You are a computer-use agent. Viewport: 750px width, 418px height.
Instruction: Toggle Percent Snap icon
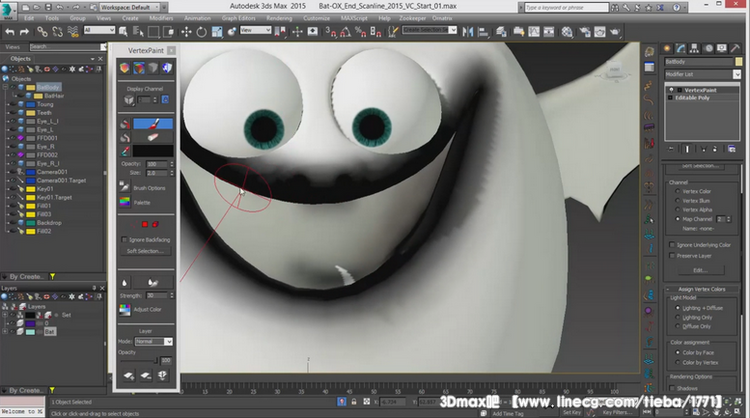361,32
